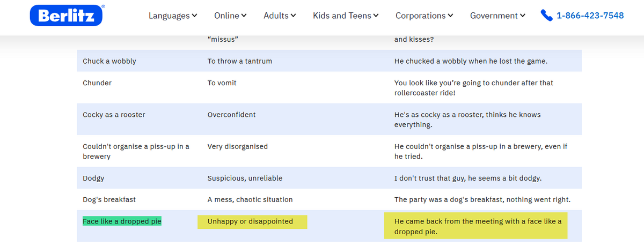Screen dimensions: 644x246
Task: Click the "To vomit" definition
Action: 222,83
